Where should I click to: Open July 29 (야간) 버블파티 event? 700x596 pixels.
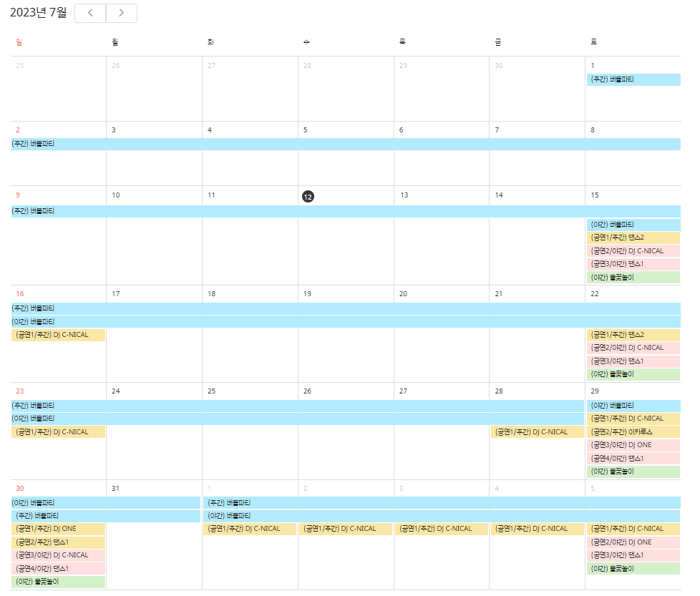(633, 406)
